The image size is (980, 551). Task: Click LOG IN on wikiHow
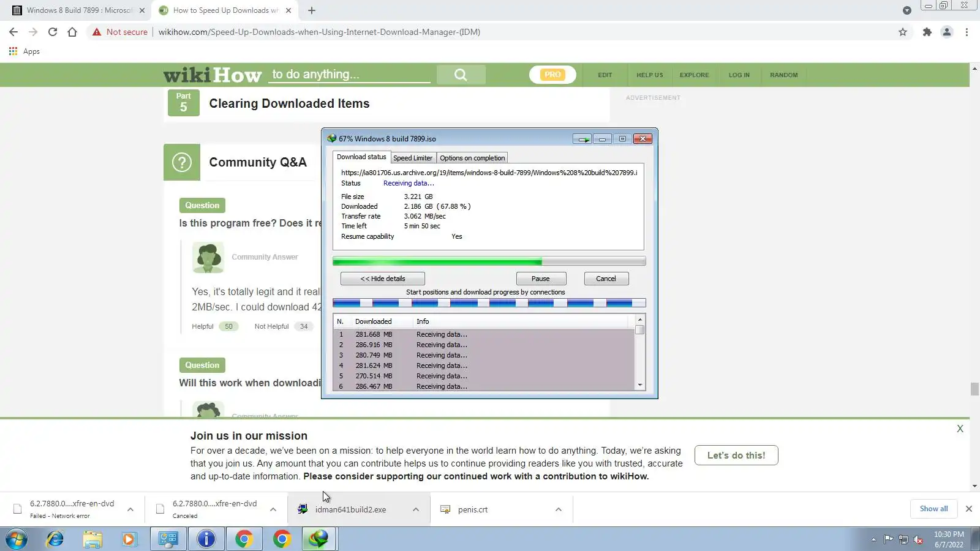(739, 75)
